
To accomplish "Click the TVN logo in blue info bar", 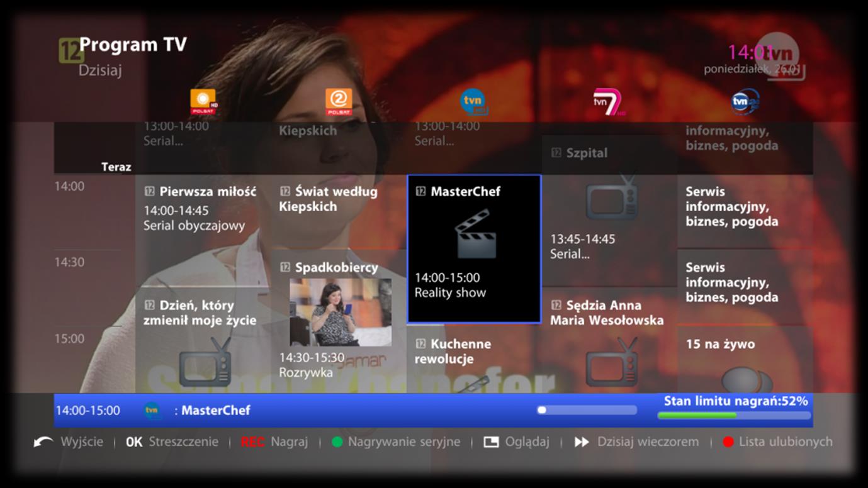I will 152,411.
